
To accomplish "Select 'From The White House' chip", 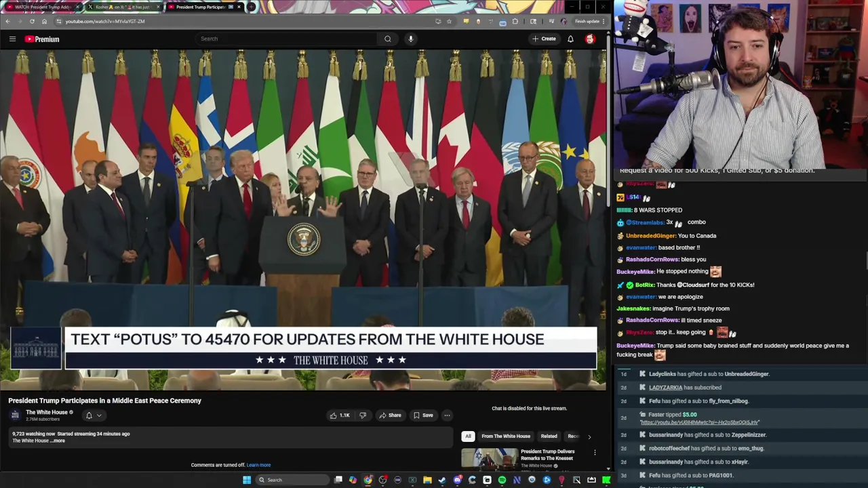I will (x=506, y=436).
